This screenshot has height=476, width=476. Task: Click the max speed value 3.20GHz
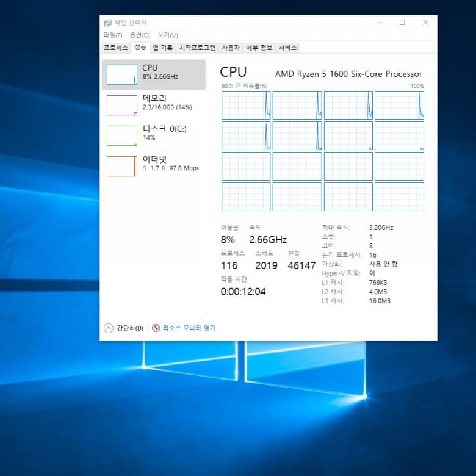pyautogui.click(x=381, y=228)
